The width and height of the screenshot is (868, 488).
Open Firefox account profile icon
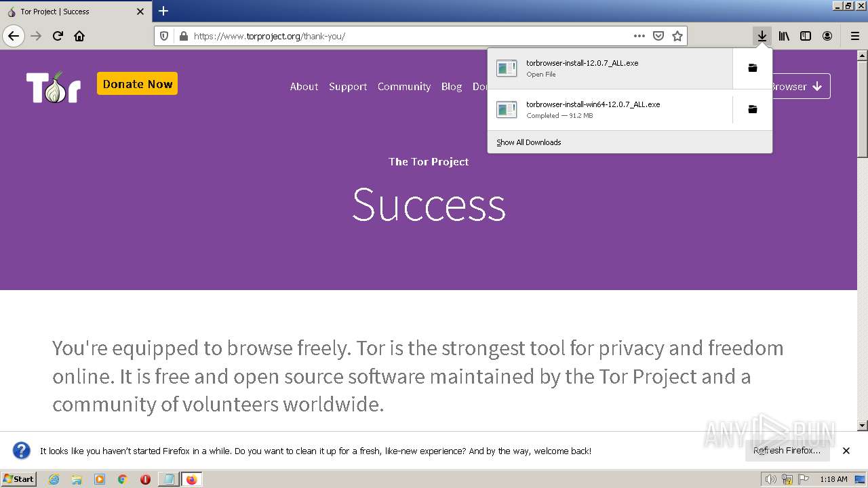[827, 36]
